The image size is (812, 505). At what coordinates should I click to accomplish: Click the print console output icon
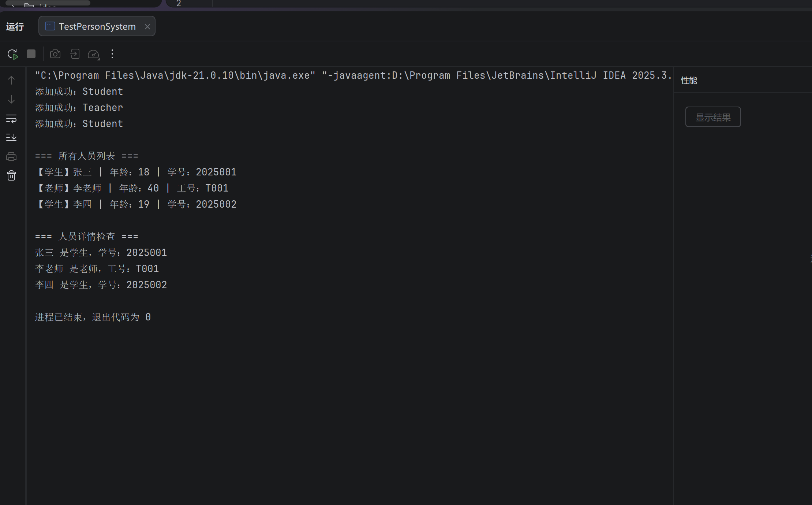click(x=11, y=156)
